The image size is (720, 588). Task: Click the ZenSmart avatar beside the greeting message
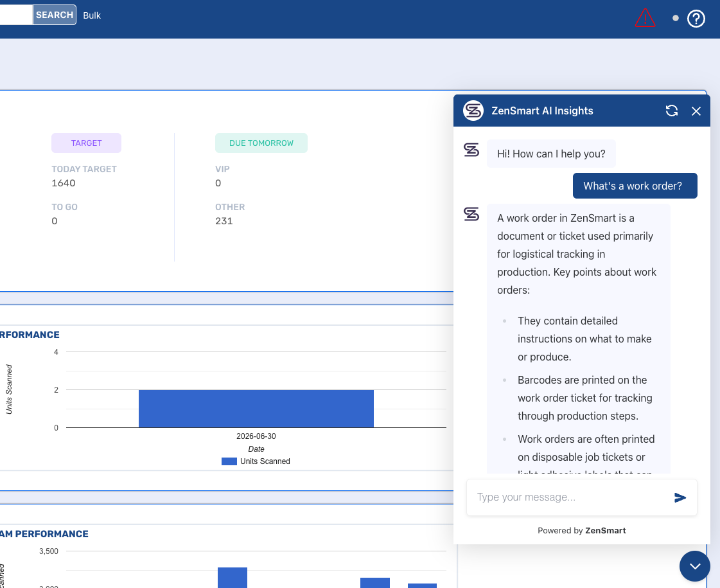[x=471, y=150]
